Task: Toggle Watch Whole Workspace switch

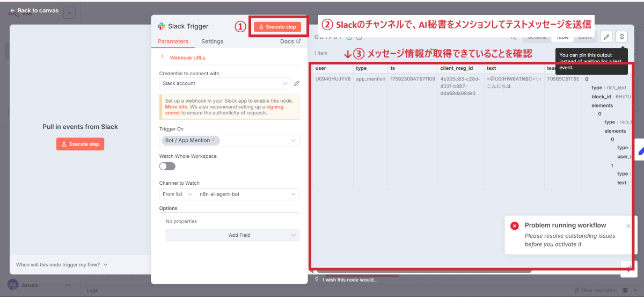Action: pyautogui.click(x=167, y=166)
